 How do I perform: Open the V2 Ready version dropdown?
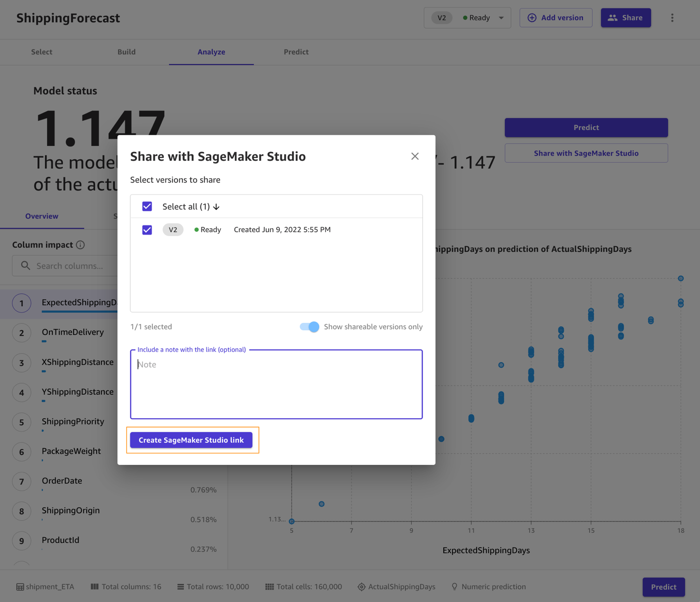[x=467, y=18]
